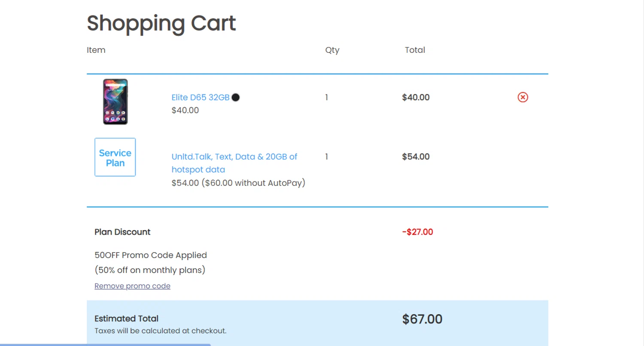Click the bold $54.00 plan line total
The image size is (644, 346).
(x=416, y=157)
